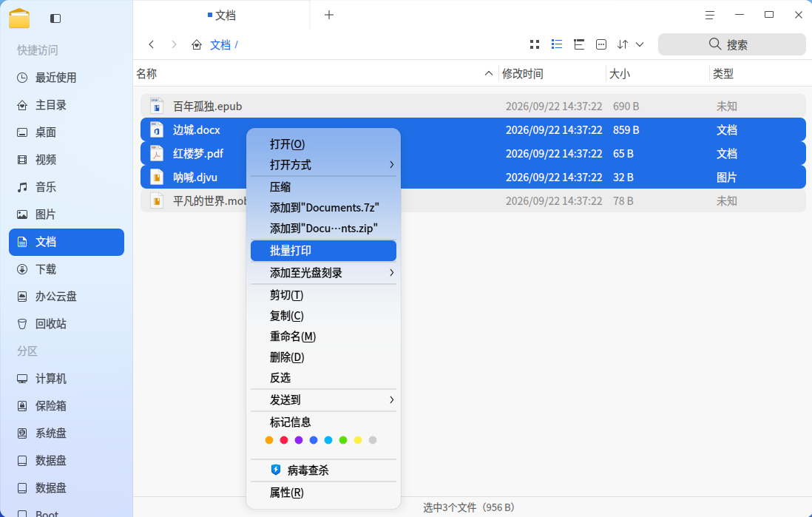Click the 图片 sidebar icon

point(22,214)
